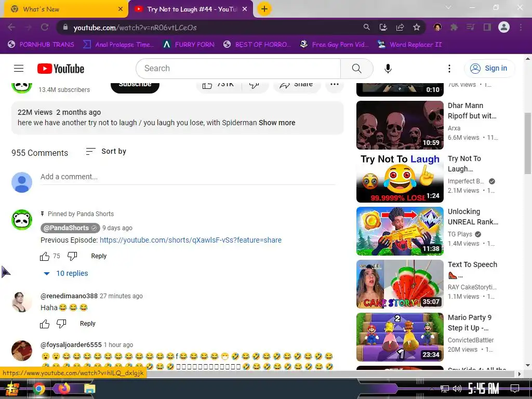Open the BEST OF HORRO... bookmark
The height and width of the screenshot is (399, 532).
coord(257,45)
